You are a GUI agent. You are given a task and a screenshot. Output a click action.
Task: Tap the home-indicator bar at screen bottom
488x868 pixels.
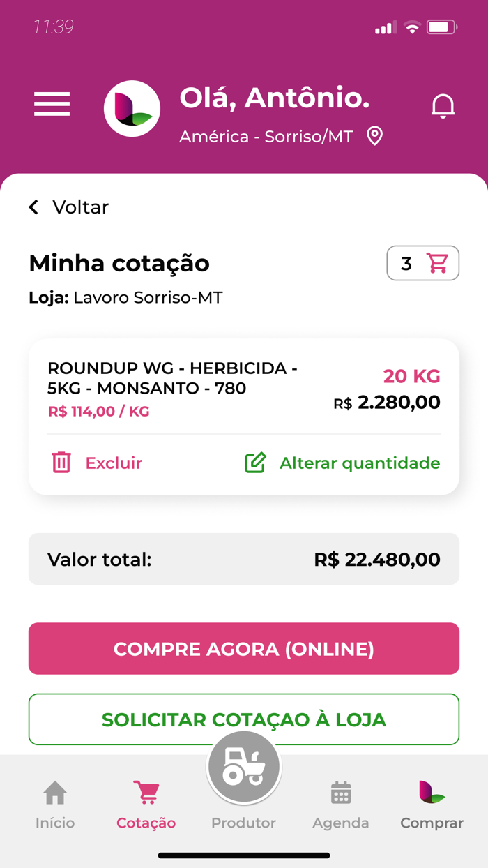pyautogui.click(x=243, y=854)
